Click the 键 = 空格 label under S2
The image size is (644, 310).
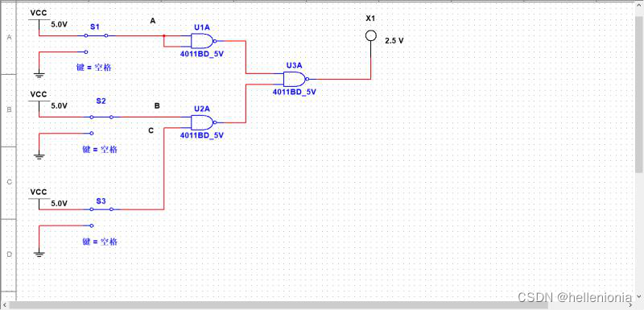coord(100,150)
